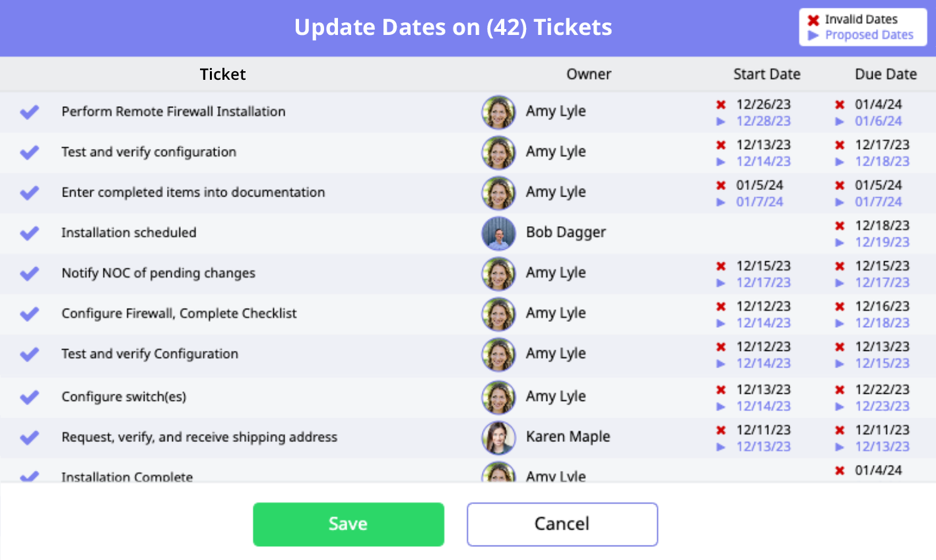Click the Start Date column header
Image resolution: width=936 pixels, height=560 pixels.
coord(766,74)
